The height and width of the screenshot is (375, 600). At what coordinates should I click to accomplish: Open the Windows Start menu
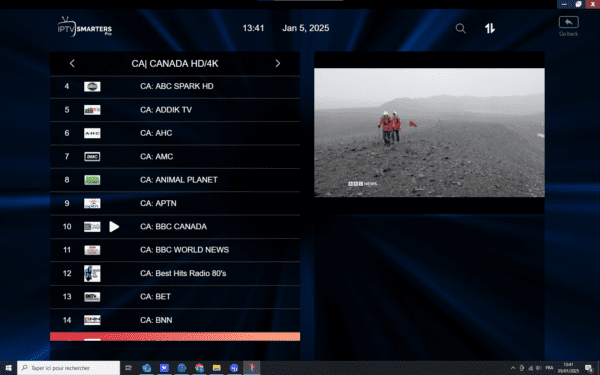coord(8,368)
